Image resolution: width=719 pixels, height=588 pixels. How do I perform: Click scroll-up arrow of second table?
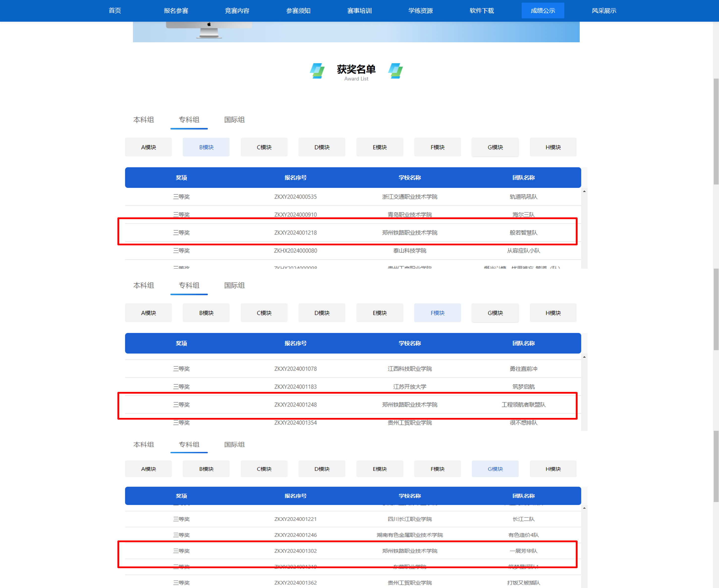pos(584,357)
